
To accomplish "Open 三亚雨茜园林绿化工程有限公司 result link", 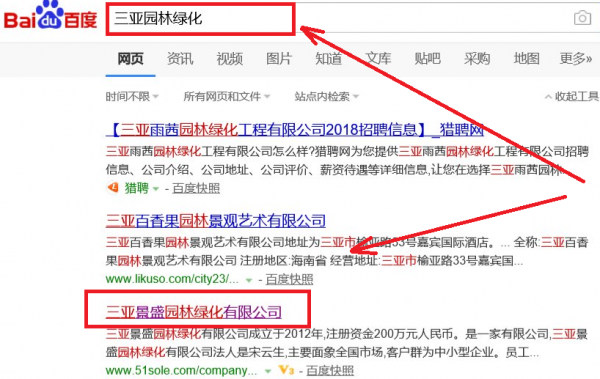I will [x=295, y=130].
